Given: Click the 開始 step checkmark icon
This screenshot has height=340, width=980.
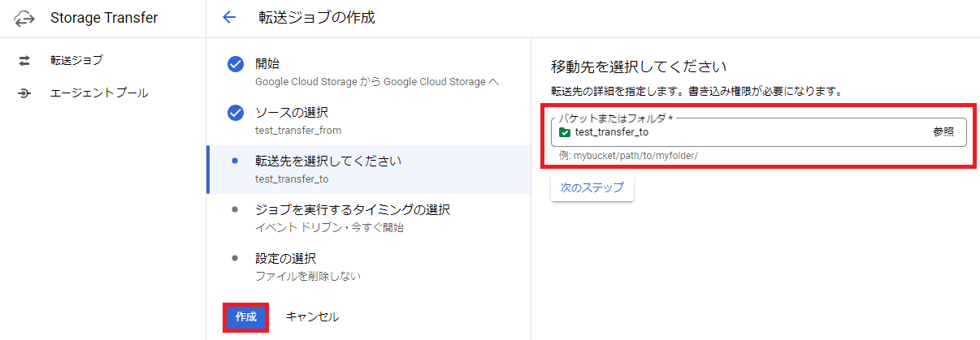Looking at the screenshot, I should point(236,64).
